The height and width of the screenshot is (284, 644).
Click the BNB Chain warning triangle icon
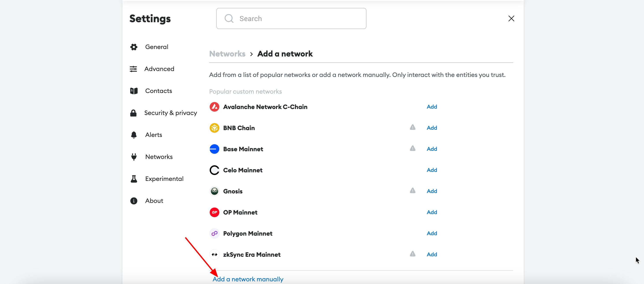tap(413, 127)
